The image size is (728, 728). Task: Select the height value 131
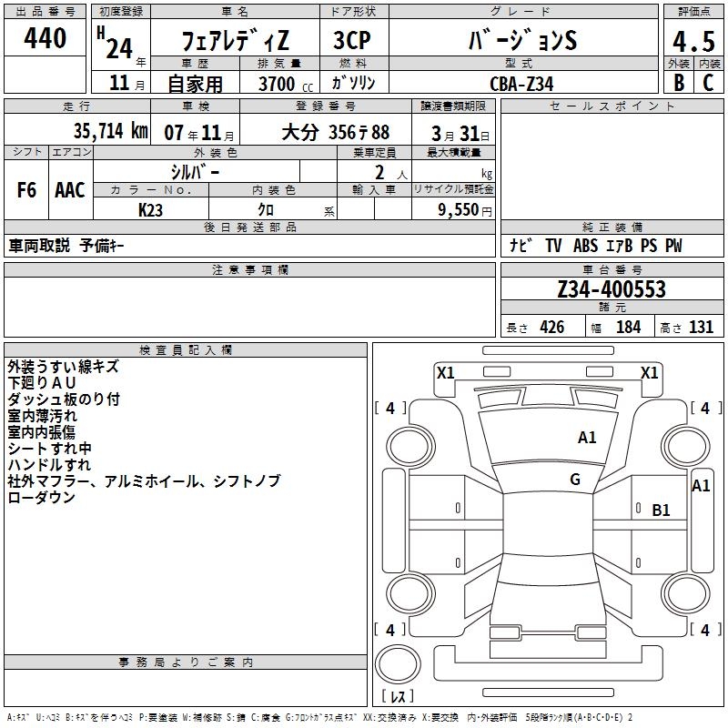click(x=701, y=328)
